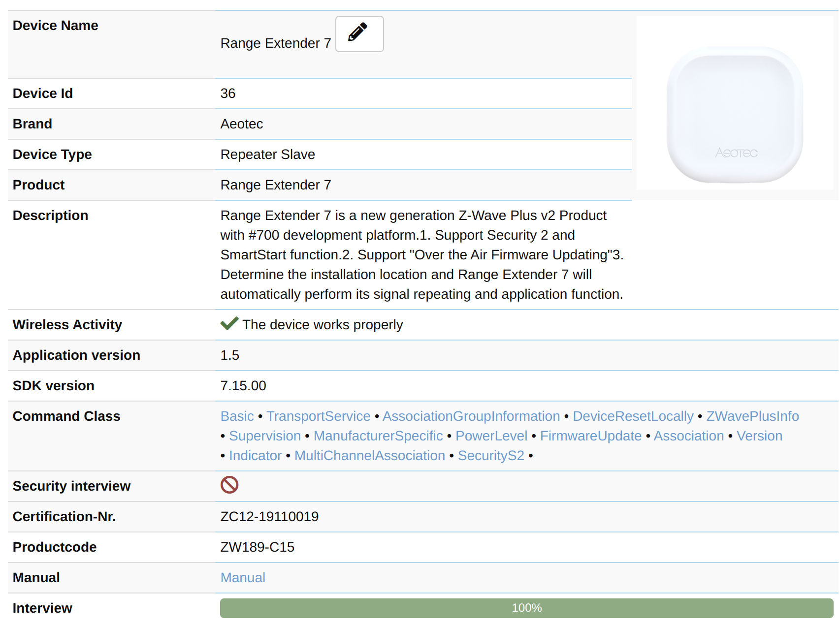
Task: Click the Version command class link
Action: [759, 436]
